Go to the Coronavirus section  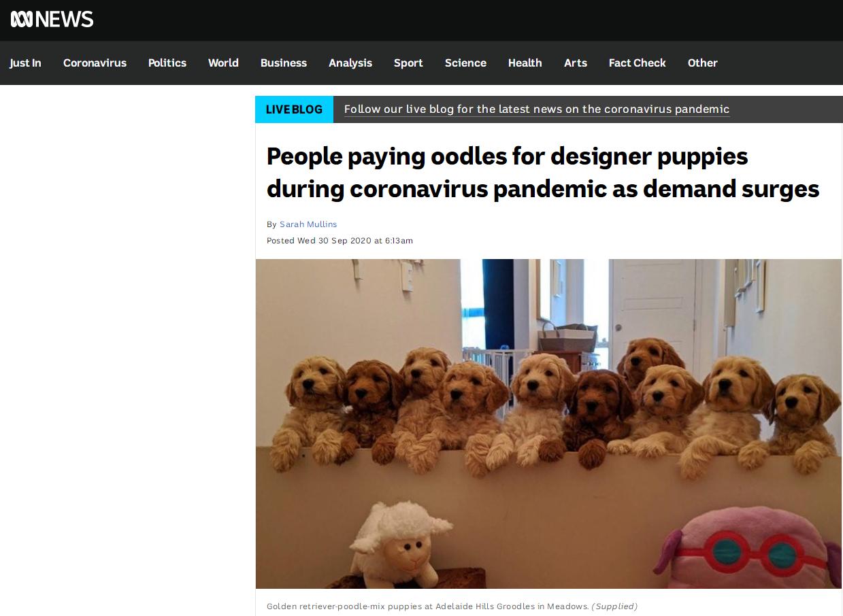[x=95, y=63]
